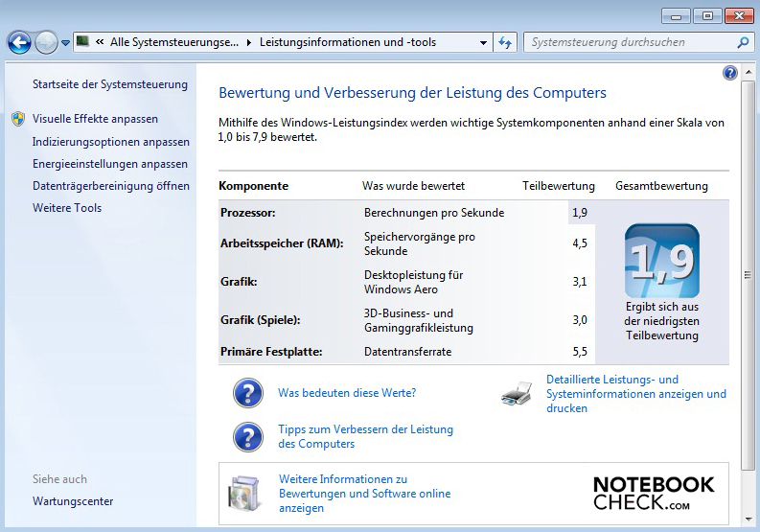Open help via the blue question icon

pos(730,73)
